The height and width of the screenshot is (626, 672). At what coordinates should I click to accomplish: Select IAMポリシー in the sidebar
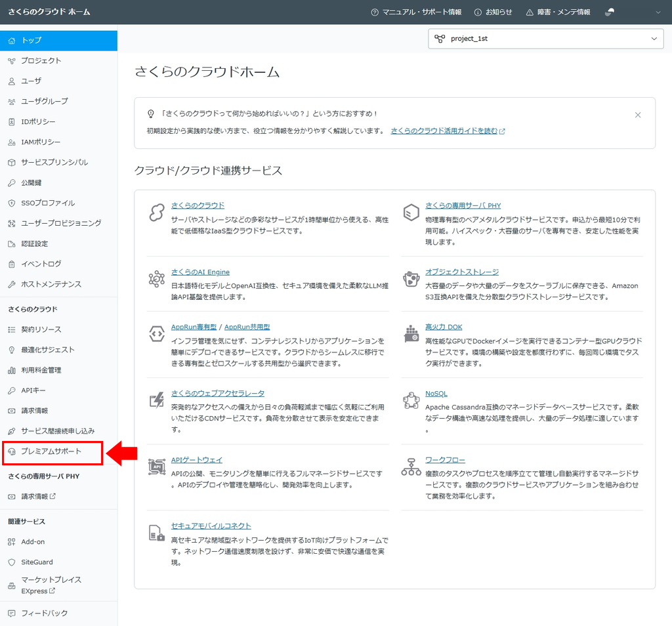click(x=58, y=142)
